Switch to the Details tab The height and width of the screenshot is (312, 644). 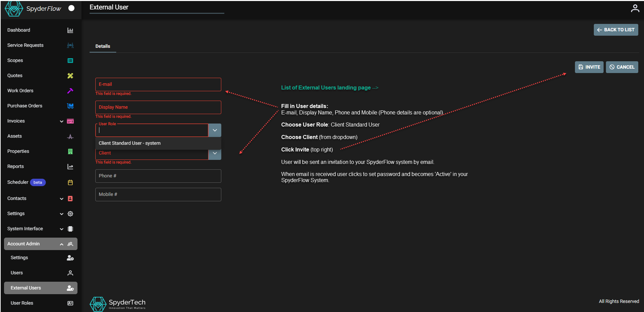click(x=103, y=46)
